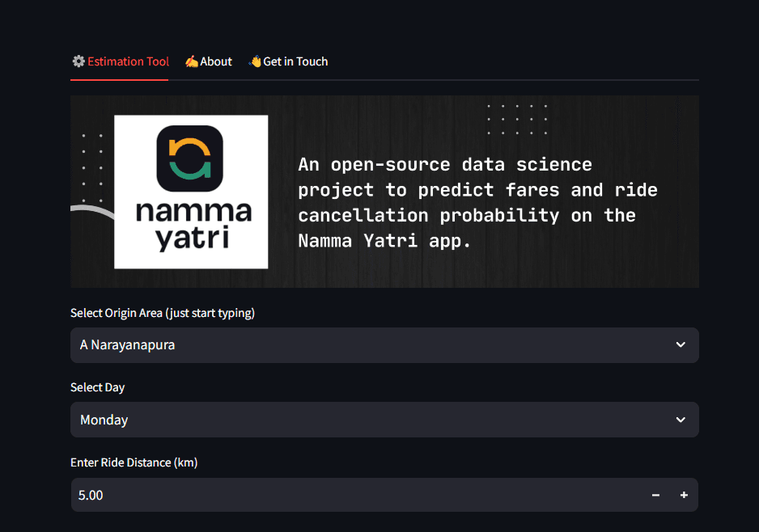The image size is (759, 532).
Task: Click the banner text describing the project
Action: pos(477,202)
